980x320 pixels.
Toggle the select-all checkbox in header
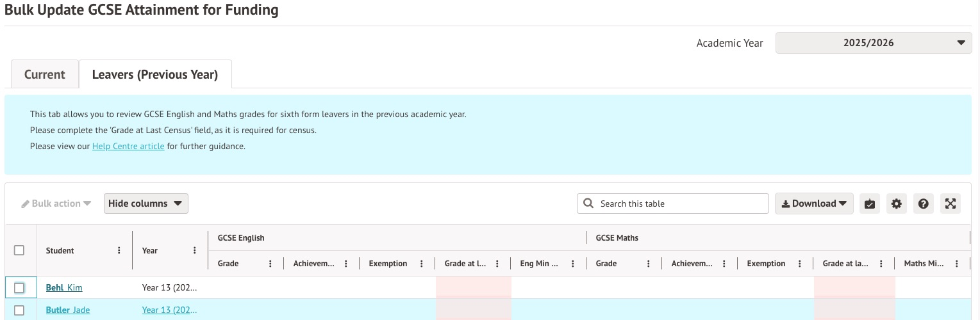point(19,250)
